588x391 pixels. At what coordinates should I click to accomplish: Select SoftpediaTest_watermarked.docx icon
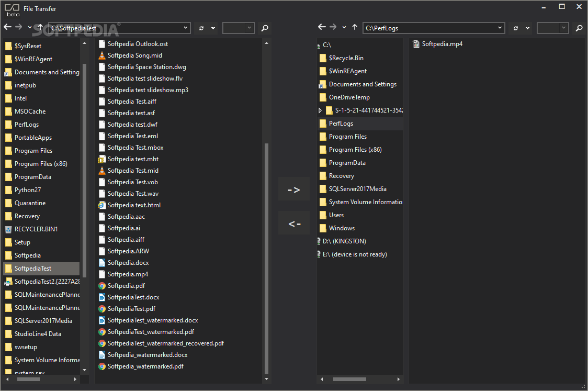[x=101, y=320]
